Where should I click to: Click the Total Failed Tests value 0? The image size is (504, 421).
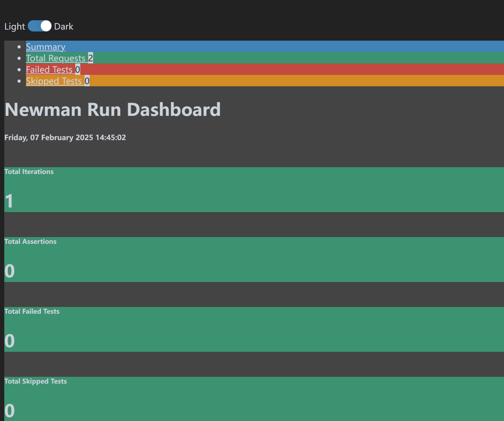point(10,341)
